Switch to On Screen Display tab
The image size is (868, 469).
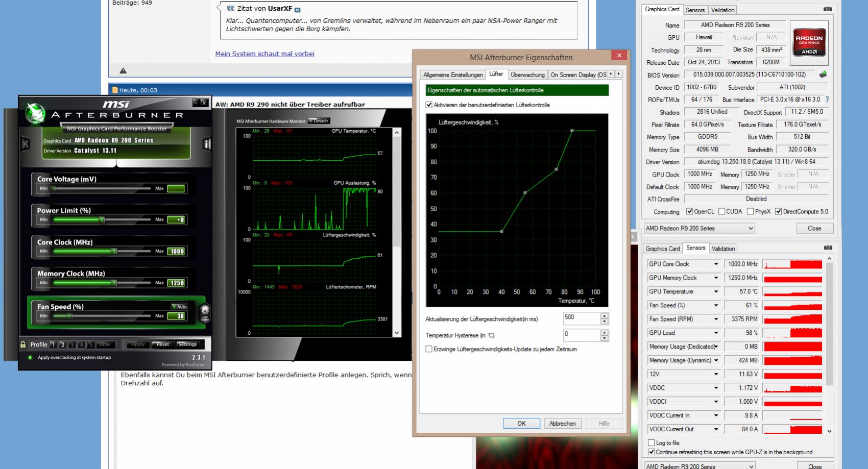pos(578,75)
